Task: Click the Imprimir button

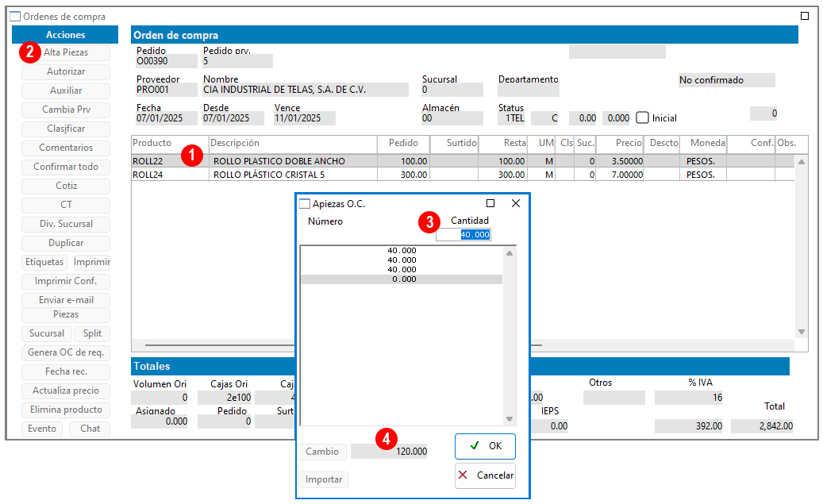Action: pos(91,262)
